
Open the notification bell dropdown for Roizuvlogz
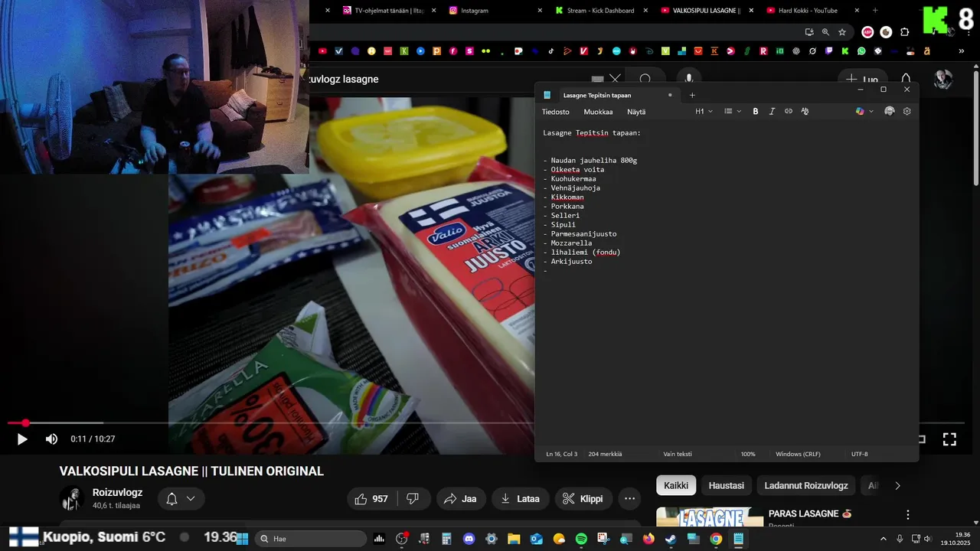181,499
